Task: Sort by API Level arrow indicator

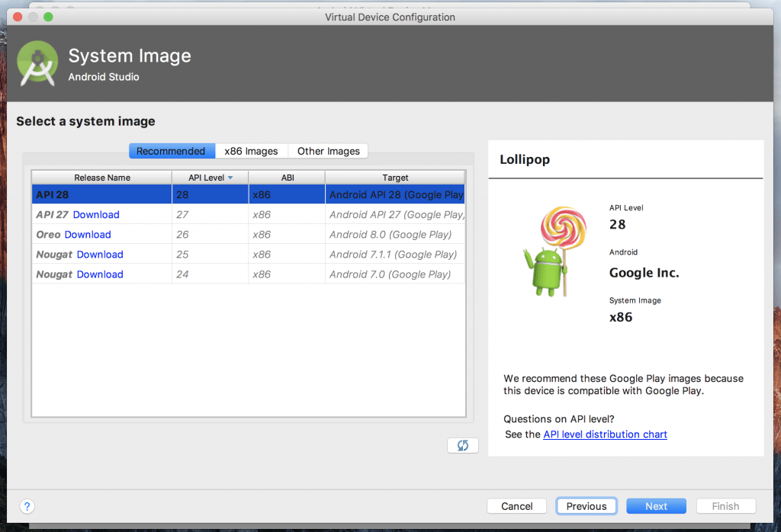Action: coord(230,178)
